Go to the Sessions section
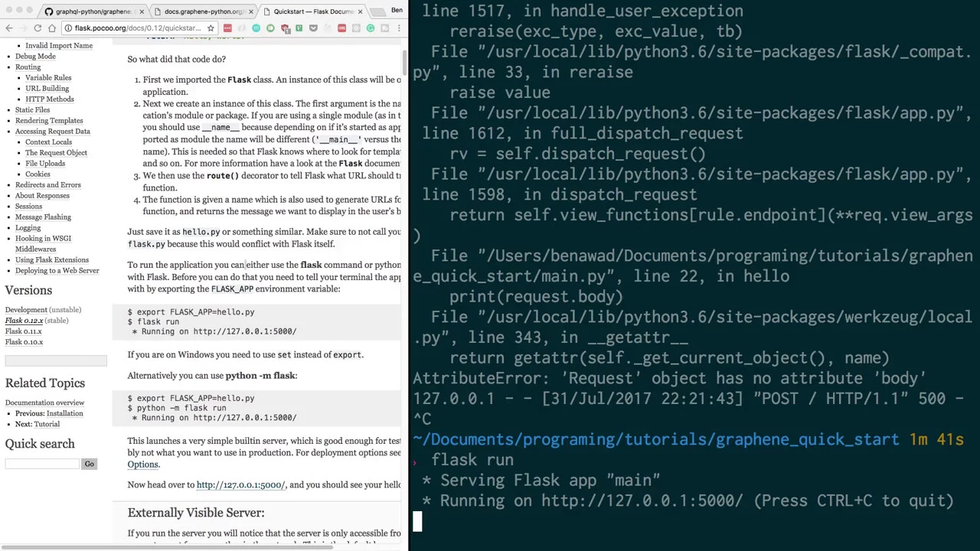This screenshot has width=980, height=551. 28,207
